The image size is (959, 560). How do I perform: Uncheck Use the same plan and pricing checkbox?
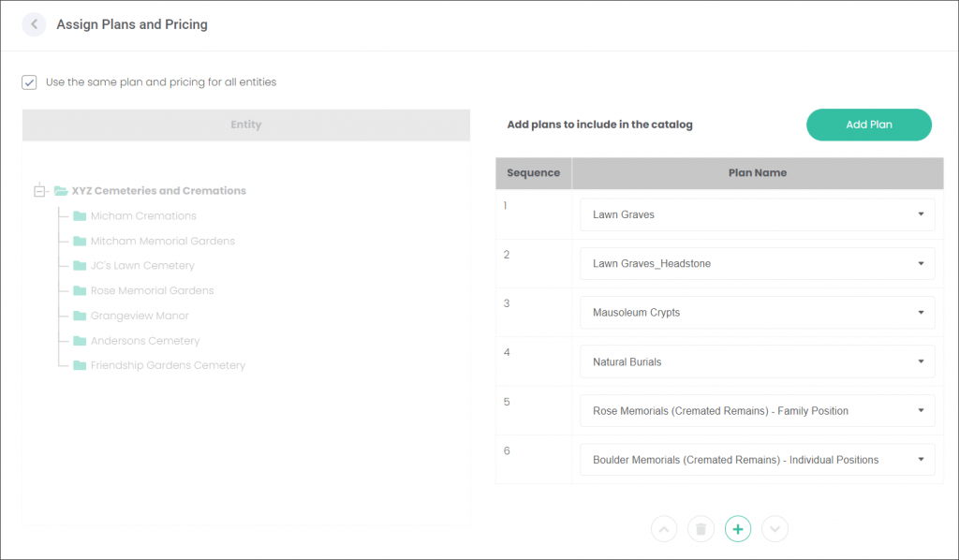pyautogui.click(x=29, y=82)
